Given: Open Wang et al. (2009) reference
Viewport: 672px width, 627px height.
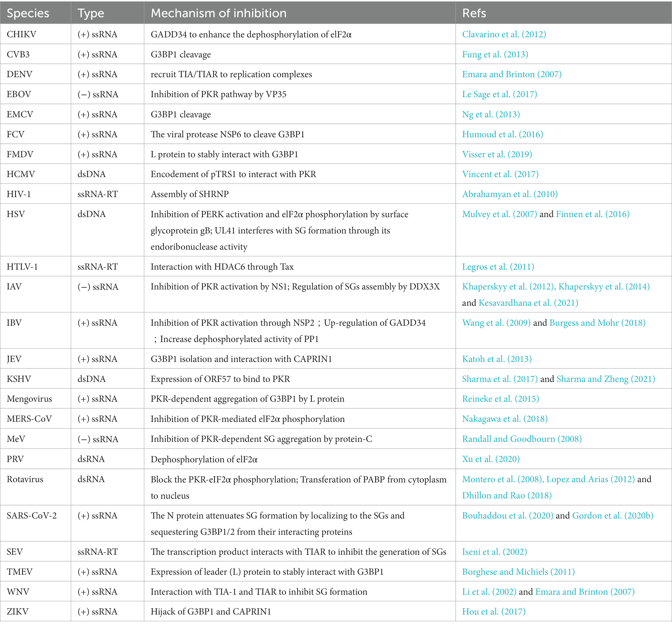Looking at the screenshot, I should [496, 323].
